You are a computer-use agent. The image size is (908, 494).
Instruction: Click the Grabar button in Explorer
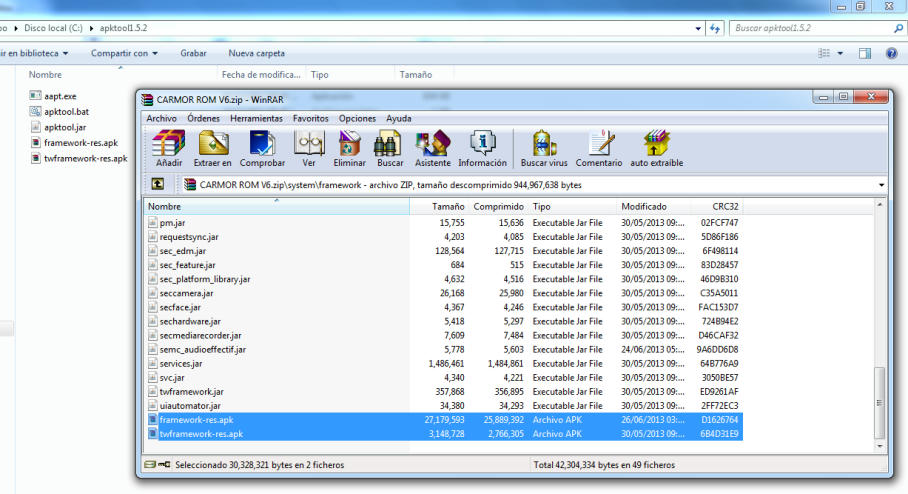coord(193,53)
